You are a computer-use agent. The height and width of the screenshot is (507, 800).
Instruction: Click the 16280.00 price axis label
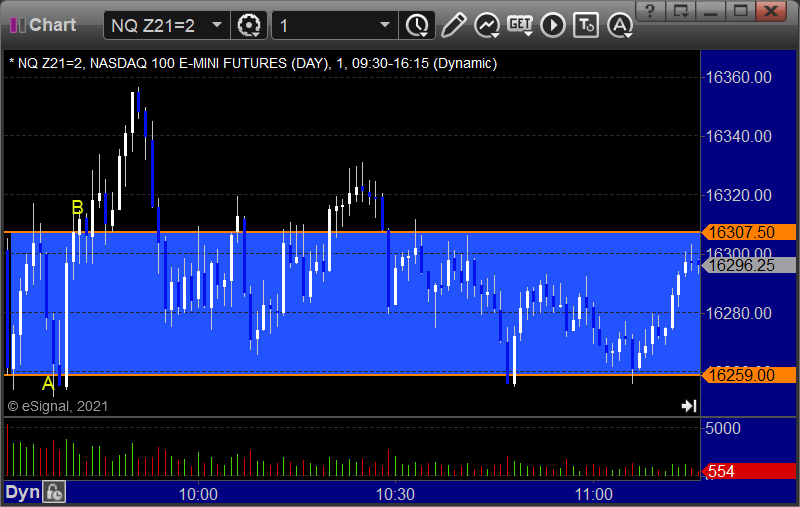pyautogui.click(x=738, y=313)
